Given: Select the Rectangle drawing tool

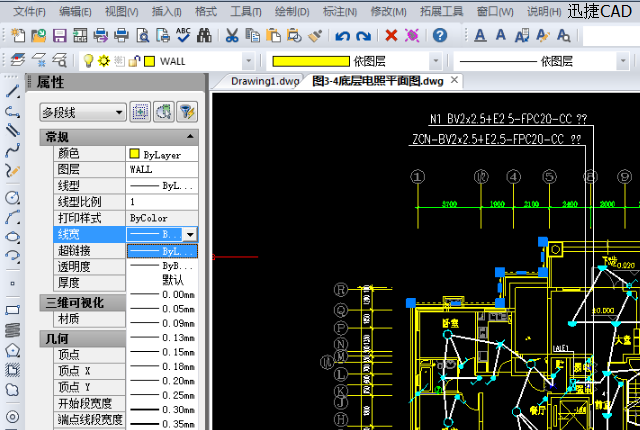Looking at the screenshot, I should pos(13,310).
